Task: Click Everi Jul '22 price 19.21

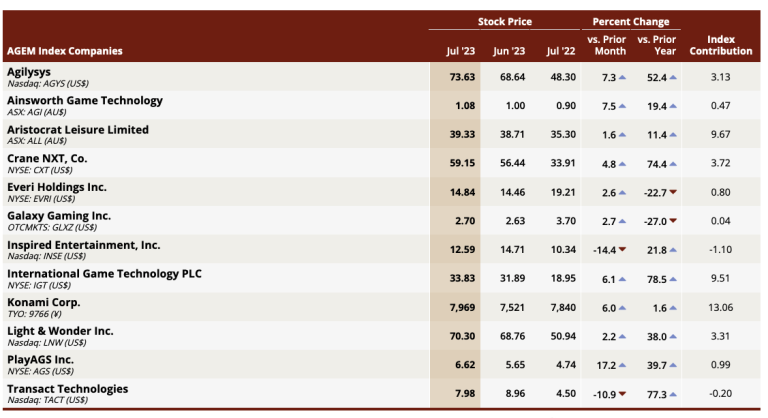Action: coord(563,192)
